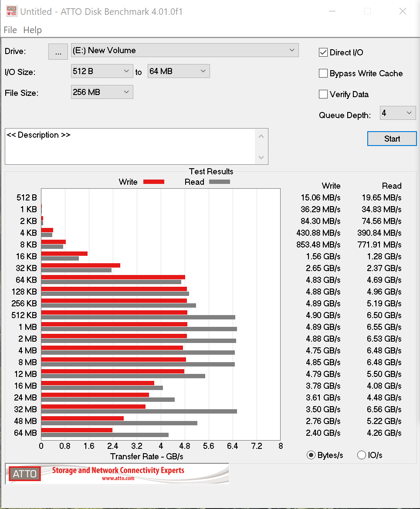Disable the Direct I/O checkbox
The width and height of the screenshot is (420, 509).
click(323, 53)
